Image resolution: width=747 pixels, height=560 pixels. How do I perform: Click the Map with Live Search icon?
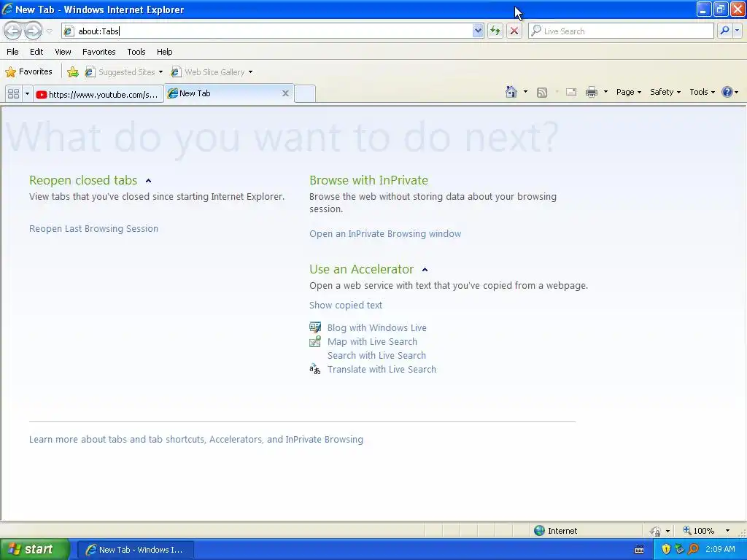pos(315,341)
